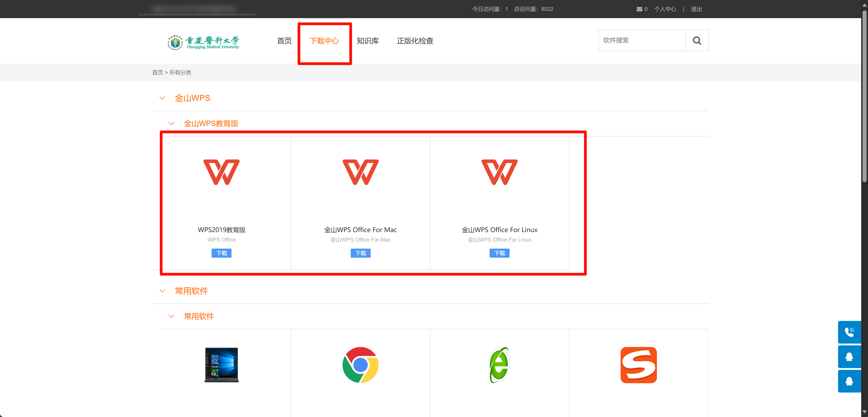
Task: Collapse the top-level 常用软件 category
Action: pyautogui.click(x=162, y=291)
